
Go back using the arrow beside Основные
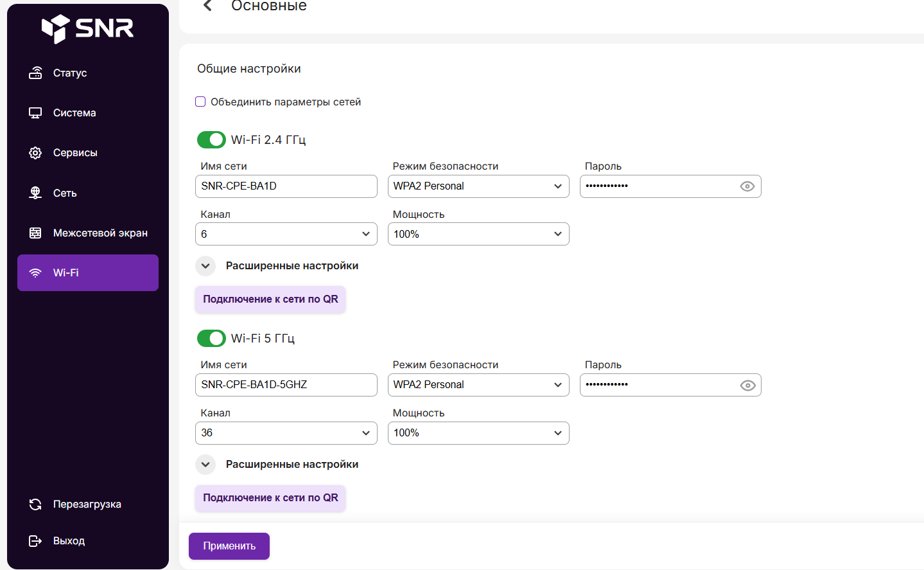click(207, 6)
